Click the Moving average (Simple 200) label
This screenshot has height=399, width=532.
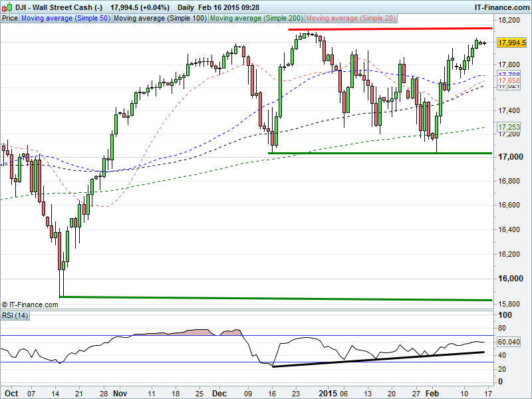(256, 19)
